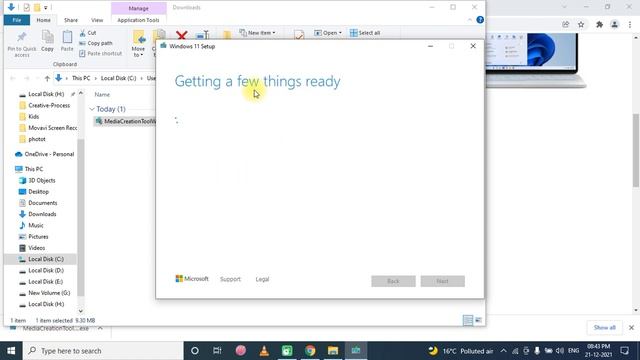
Task: Click the Paste icon in ribbon
Action: pos(67,37)
